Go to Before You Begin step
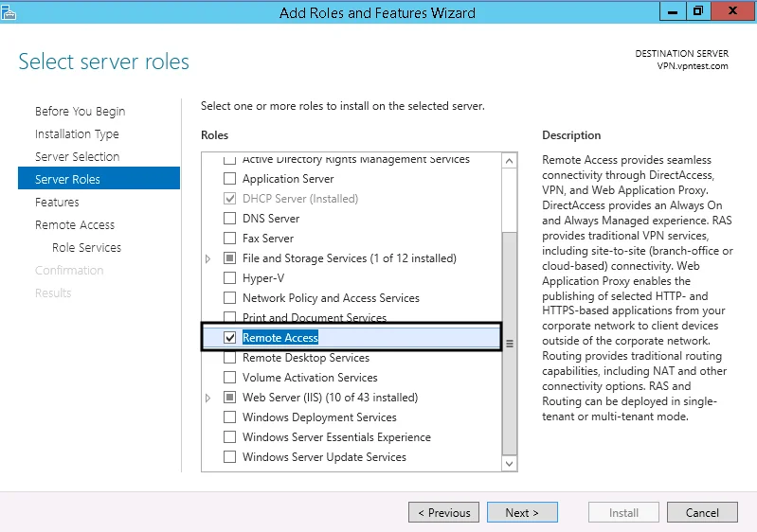The width and height of the screenshot is (757, 532). (x=81, y=112)
